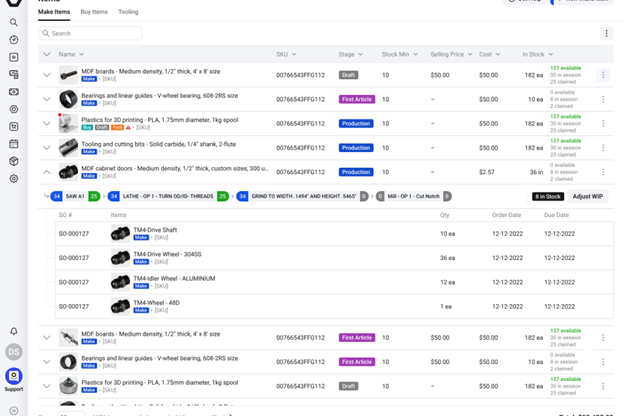
Task: Open the TM4-Drive Wheel - 304SS item
Action: click(167, 254)
